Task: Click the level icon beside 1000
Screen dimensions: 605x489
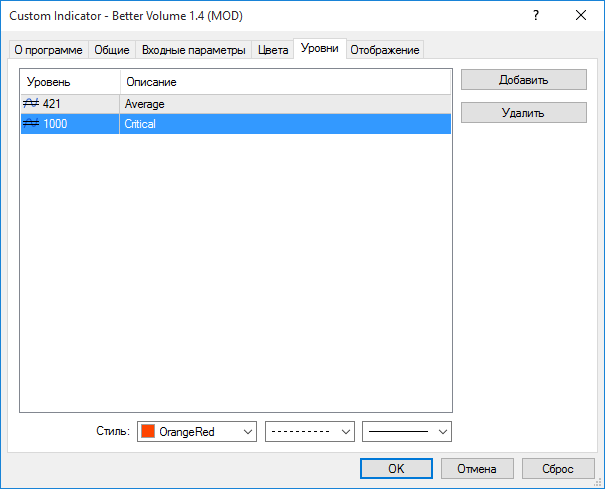Action: 31,124
